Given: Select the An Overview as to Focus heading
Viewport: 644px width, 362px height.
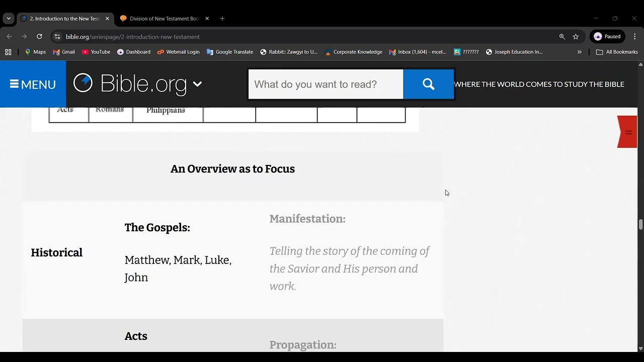Looking at the screenshot, I should (232, 169).
